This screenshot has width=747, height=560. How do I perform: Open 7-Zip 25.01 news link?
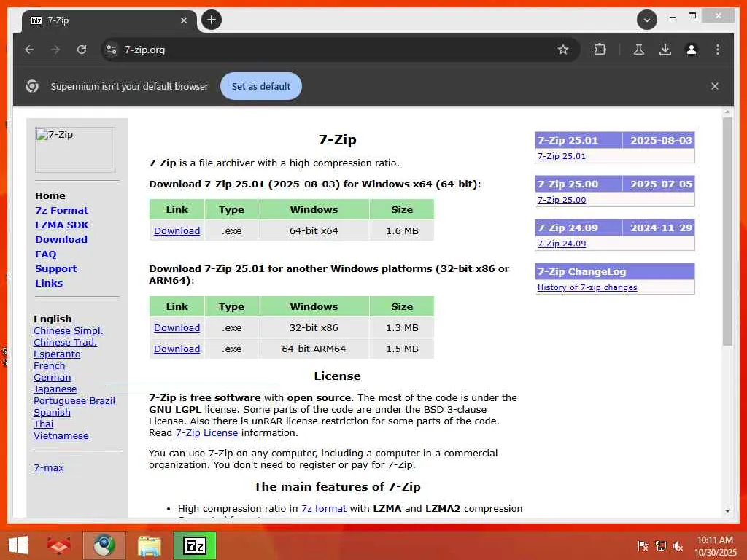[562, 156]
